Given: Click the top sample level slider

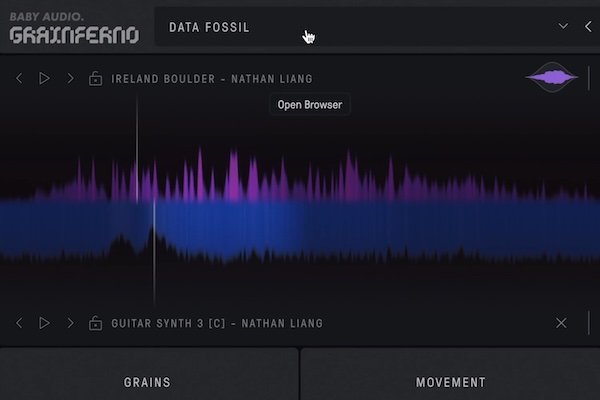Looking at the screenshot, I should (x=589, y=78).
